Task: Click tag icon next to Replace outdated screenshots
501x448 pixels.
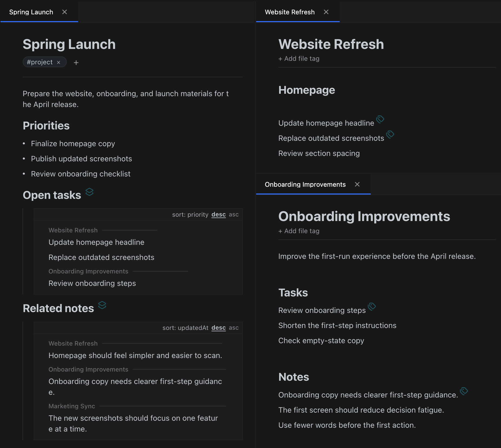Action: (x=390, y=134)
